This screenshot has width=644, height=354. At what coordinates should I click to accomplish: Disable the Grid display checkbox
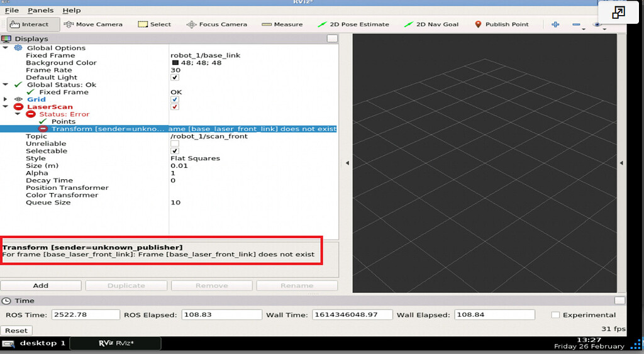pos(175,99)
